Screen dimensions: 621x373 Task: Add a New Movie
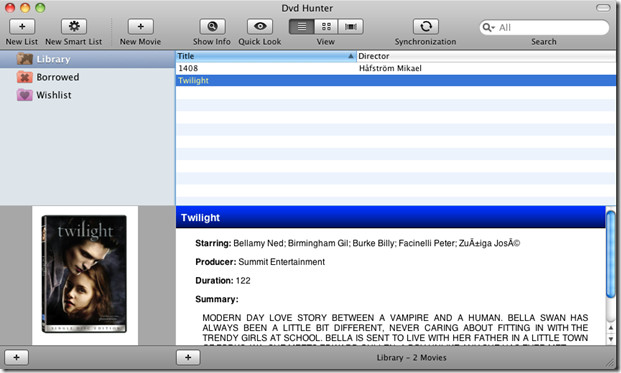coord(140,27)
